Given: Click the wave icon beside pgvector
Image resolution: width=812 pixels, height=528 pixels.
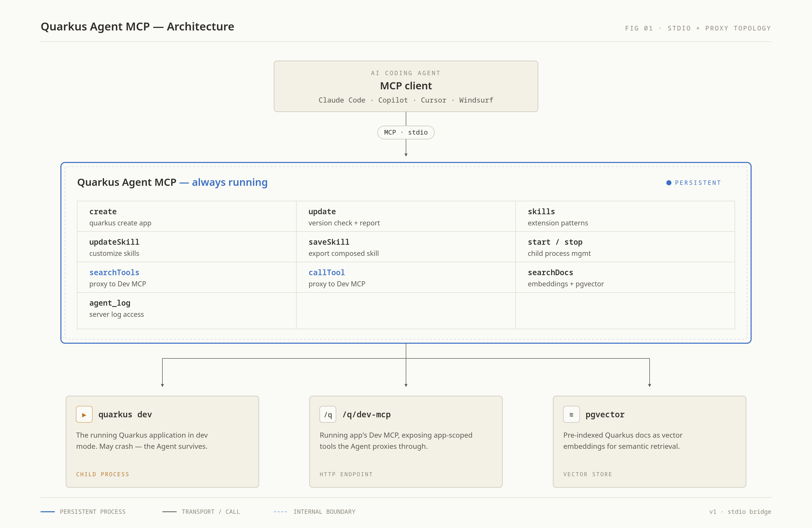Looking at the screenshot, I should click(x=571, y=414).
